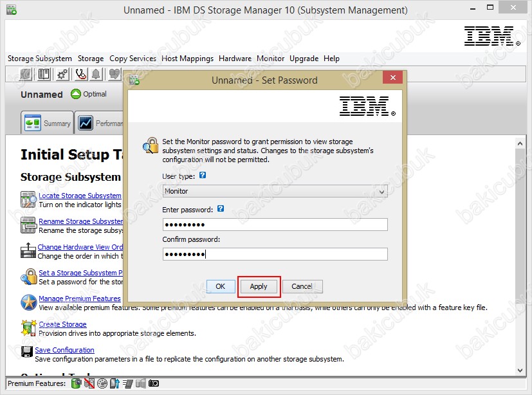Open the User type Monitor dropdown
Screen dimensions: 532x395
(275, 191)
